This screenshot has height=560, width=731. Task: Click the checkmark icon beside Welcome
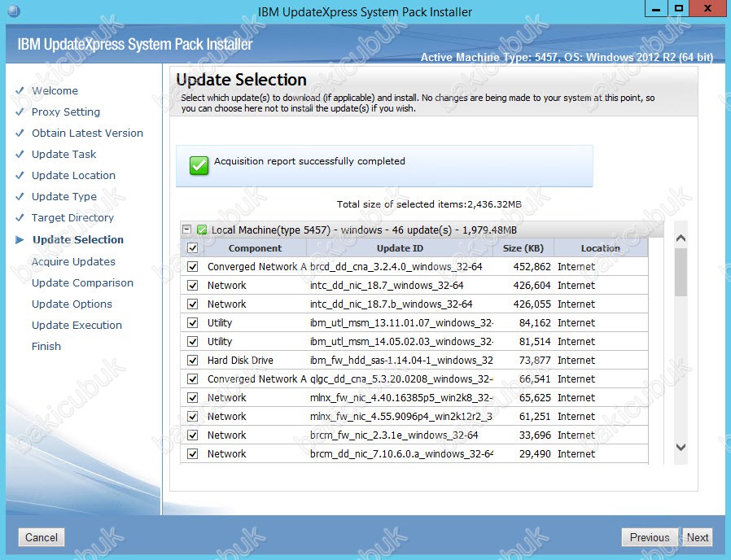(20, 90)
